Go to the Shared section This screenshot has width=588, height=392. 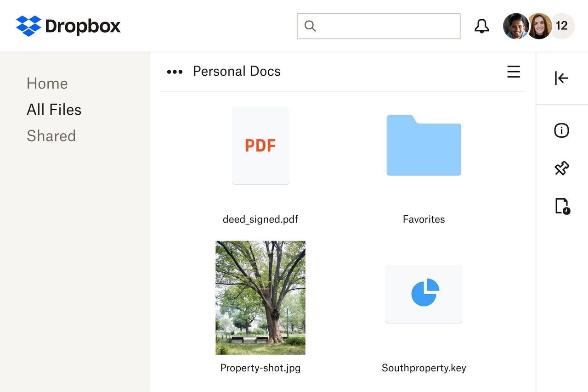(x=51, y=136)
